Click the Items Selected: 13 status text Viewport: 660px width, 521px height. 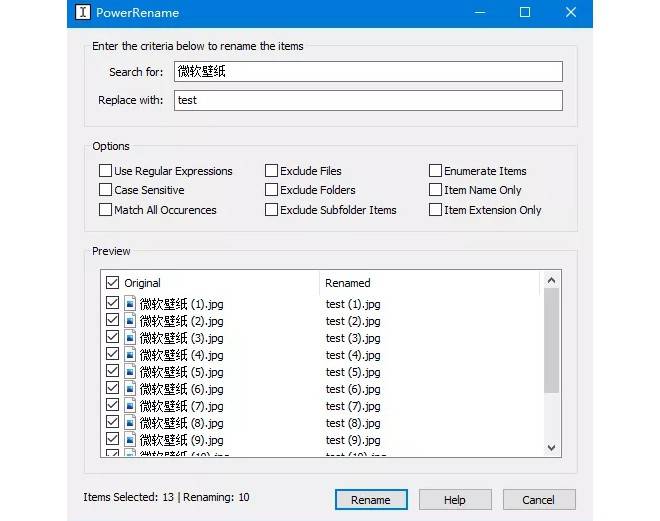[x=128, y=497]
